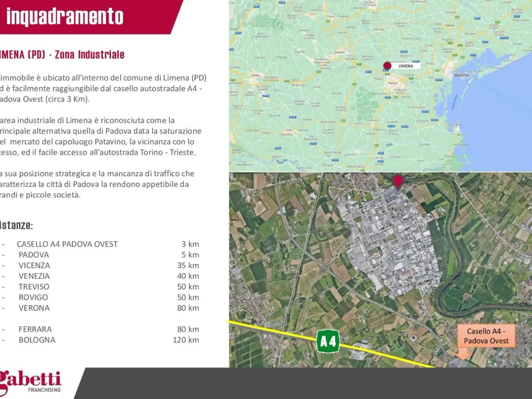Select the "BOLOGNA" row in distances

click(x=100, y=340)
